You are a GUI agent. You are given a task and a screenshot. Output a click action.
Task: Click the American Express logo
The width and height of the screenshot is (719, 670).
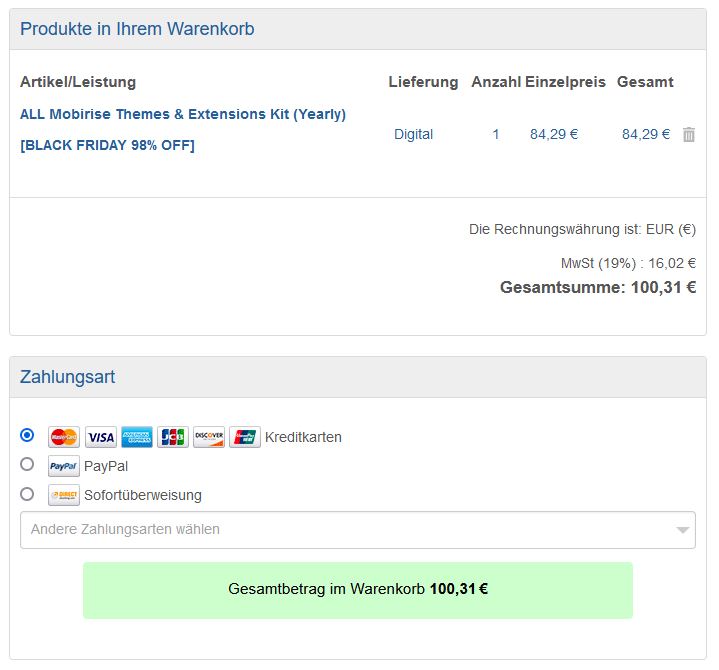click(137, 437)
